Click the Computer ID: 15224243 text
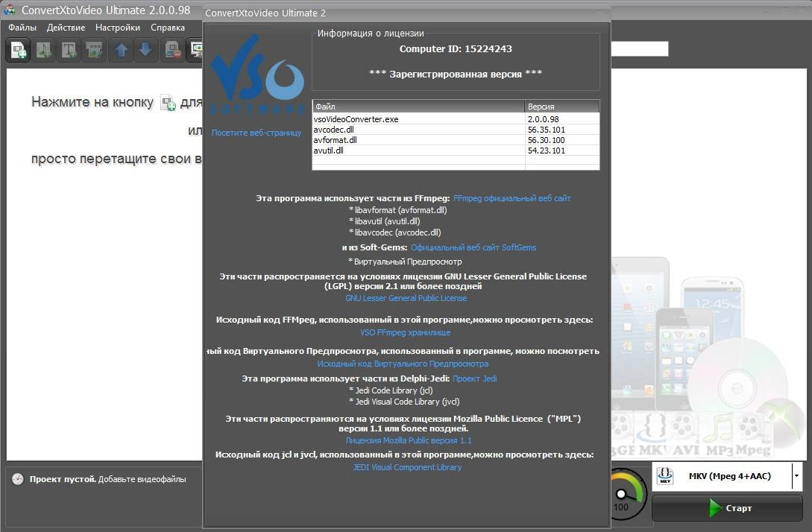Screen dimensions: 812x532 (456, 48)
